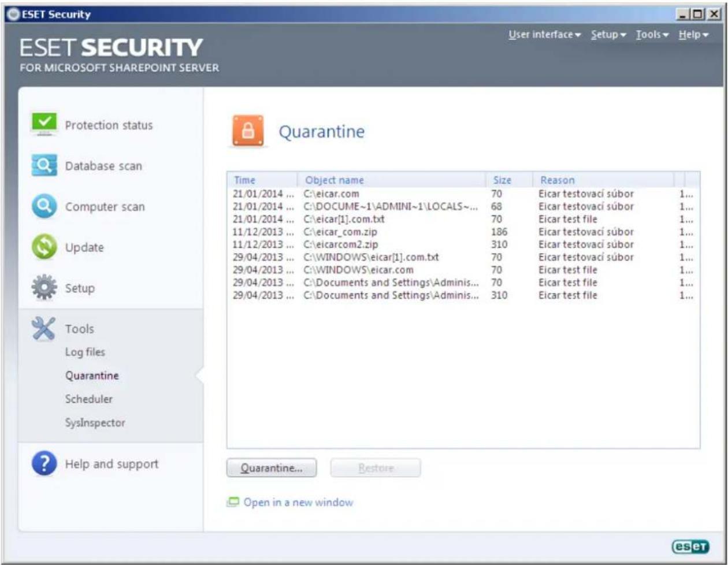
Task: Click Open in a new window link
Action: (x=298, y=503)
